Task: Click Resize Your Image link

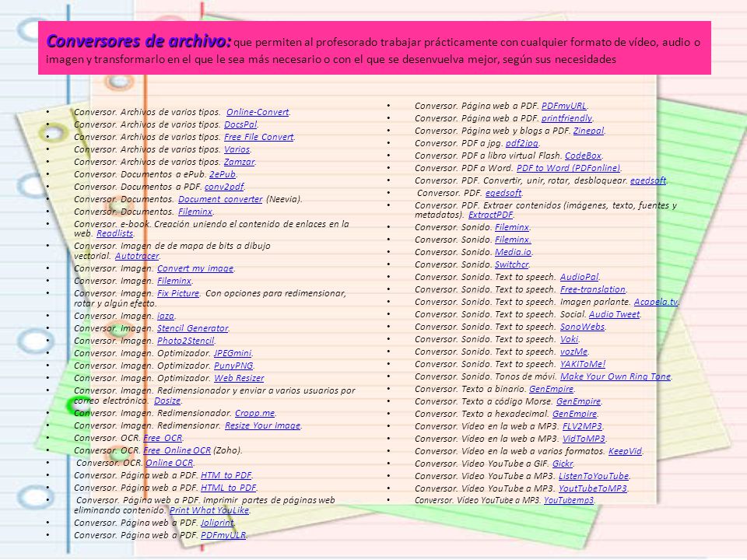Action: [262, 425]
